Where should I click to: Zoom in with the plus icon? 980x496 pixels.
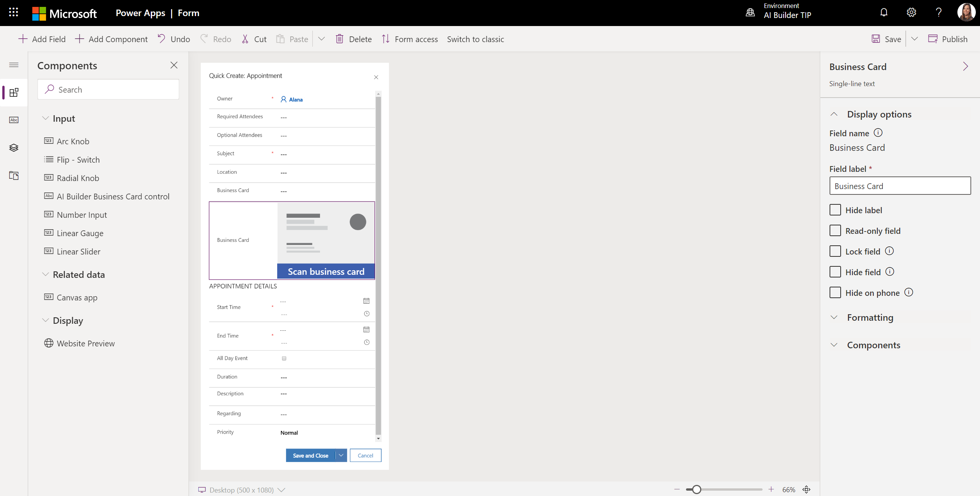[771, 489]
